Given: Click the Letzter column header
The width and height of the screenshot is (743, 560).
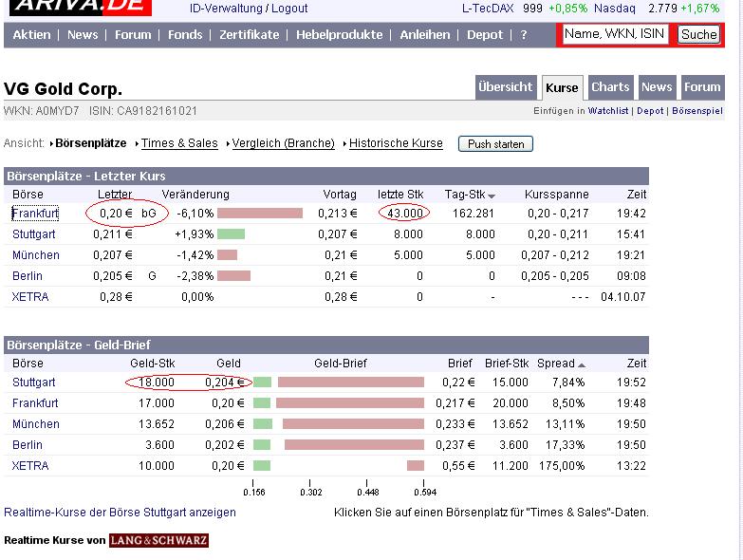Looking at the screenshot, I should coord(115,195).
